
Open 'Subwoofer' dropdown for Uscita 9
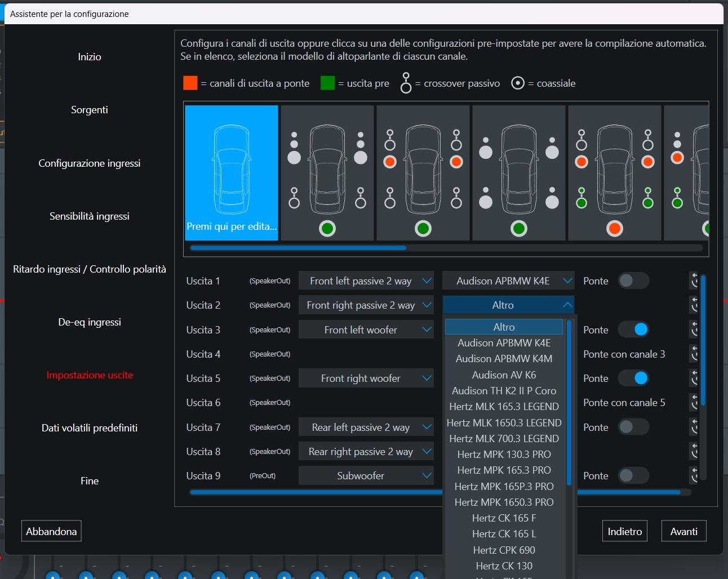click(366, 475)
